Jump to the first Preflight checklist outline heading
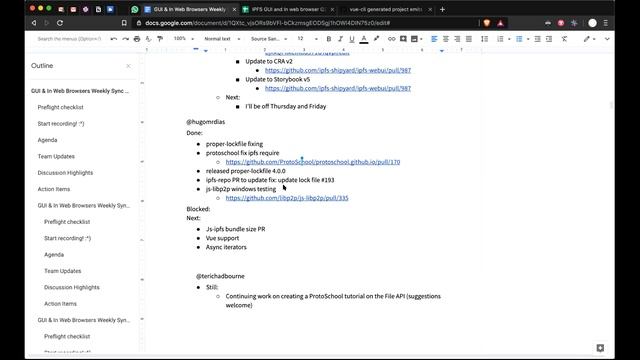640x360 pixels. point(60,107)
